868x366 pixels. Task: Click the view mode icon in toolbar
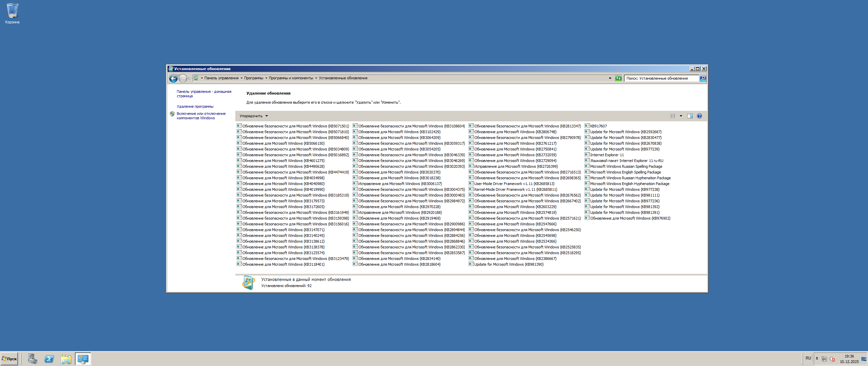pyautogui.click(x=672, y=116)
